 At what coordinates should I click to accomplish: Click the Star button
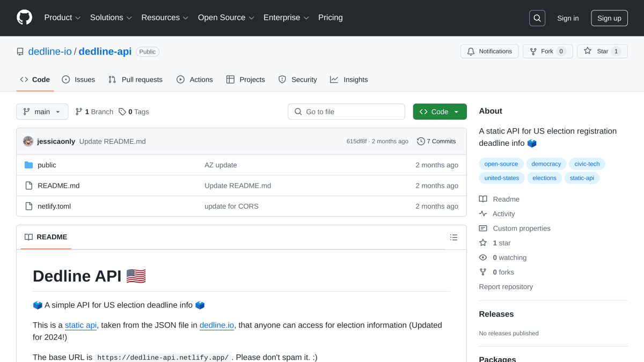(x=602, y=51)
